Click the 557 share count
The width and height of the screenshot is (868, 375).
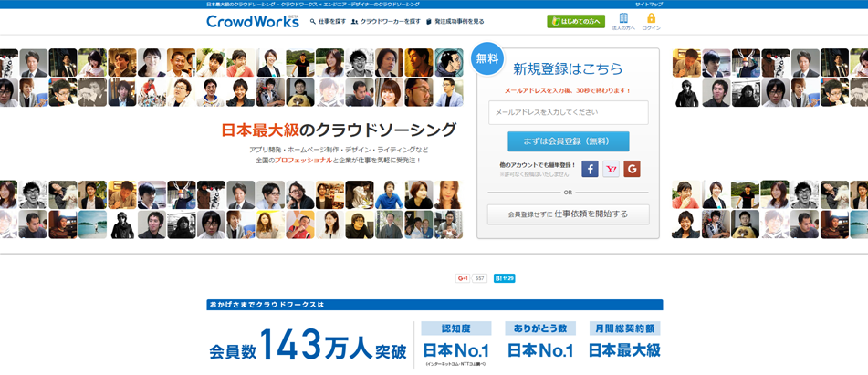[479, 278]
